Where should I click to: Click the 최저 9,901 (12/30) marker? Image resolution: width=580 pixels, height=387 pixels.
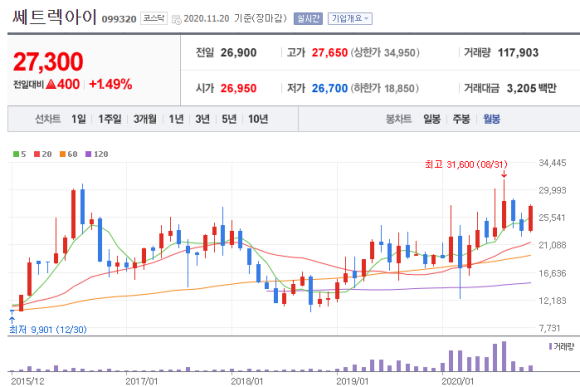pyautogui.click(x=48, y=329)
